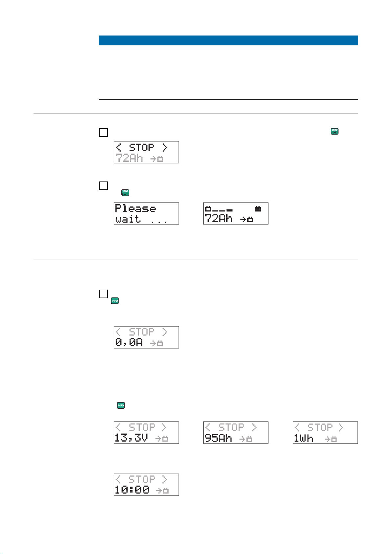The image size is (392, 554).
Task: Click the arrow-to-battery icon beside 10:00
Action: tap(162, 491)
